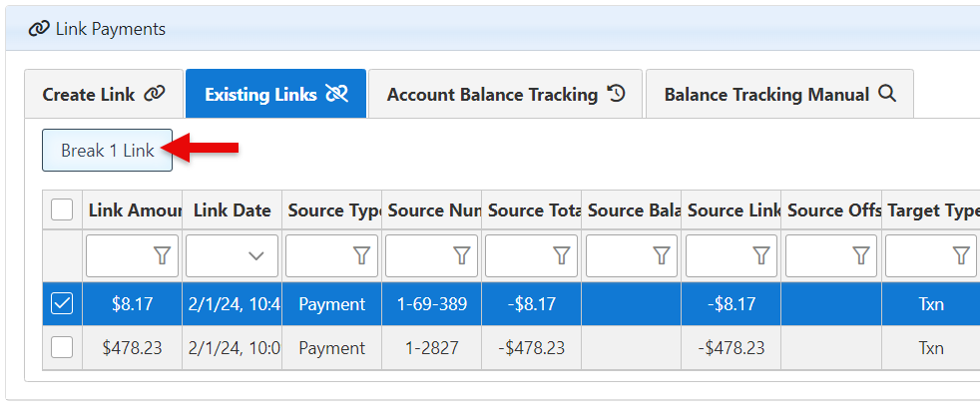The image size is (980, 413).
Task: Click the filter icon under Source Link column
Action: click(x=760, y=256)
